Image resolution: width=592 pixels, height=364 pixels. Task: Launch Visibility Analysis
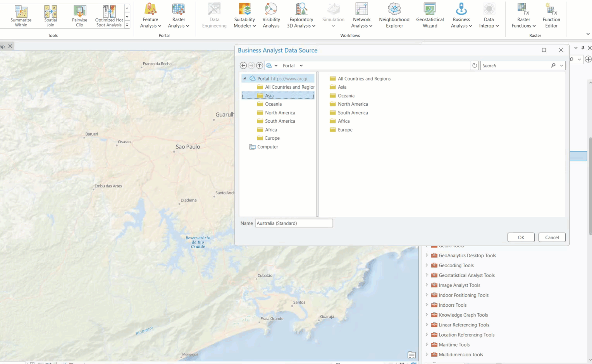[x=271, y=15]
